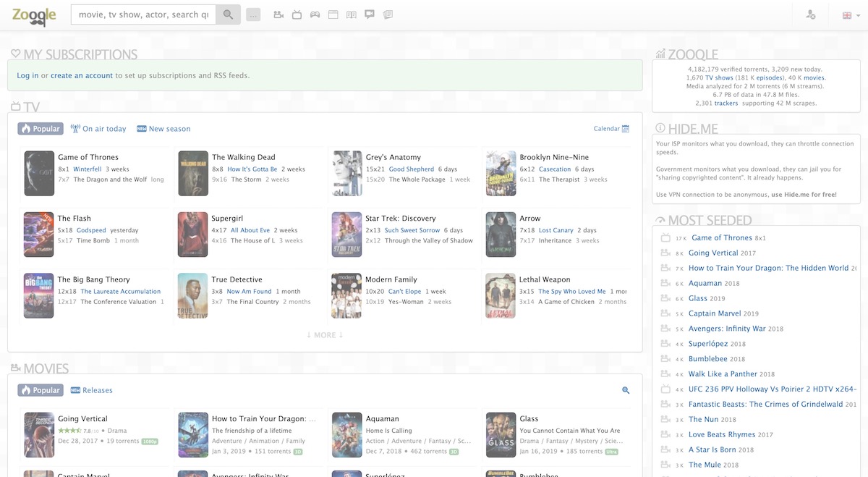Open the Such Sweet Sorrow episode link
Viewport: 868px width, 477px height.
click(412, 230)
